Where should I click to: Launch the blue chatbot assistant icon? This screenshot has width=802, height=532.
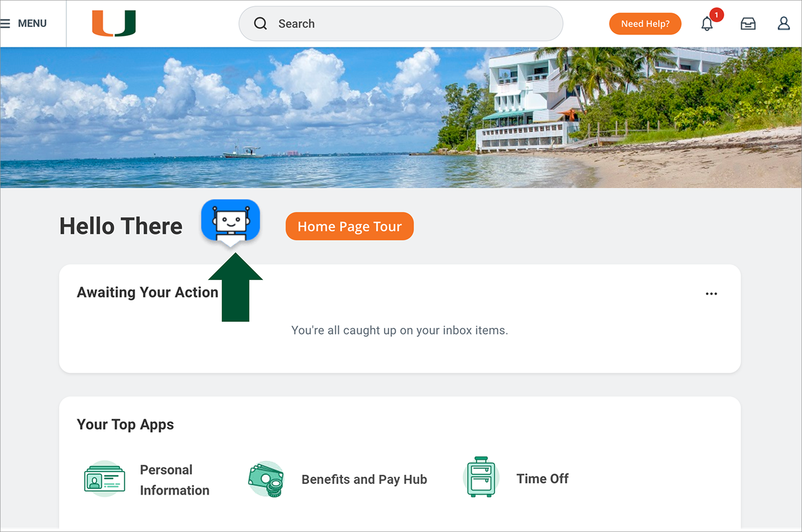[230, 223]
